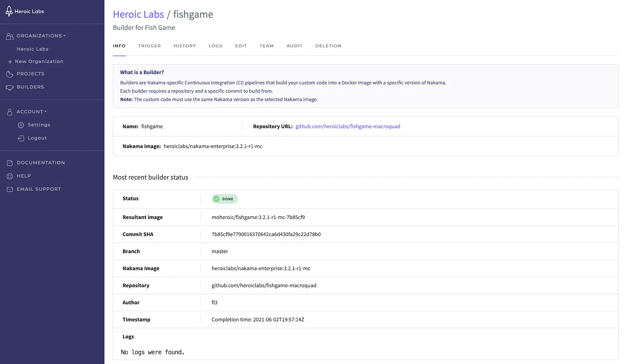Switch to the History tab
The image size is (627, 364).
[x=185, y=46]
